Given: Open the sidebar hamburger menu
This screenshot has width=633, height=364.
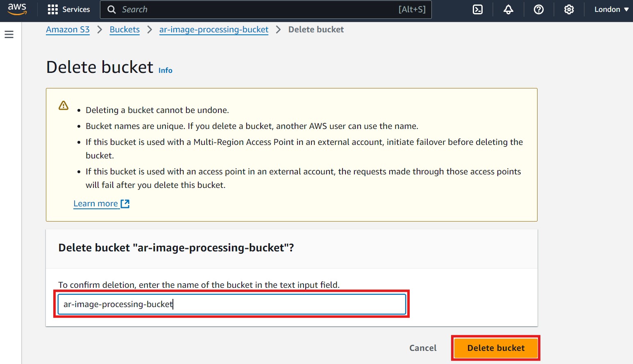Looking at the screenshot, I should 9,34.
